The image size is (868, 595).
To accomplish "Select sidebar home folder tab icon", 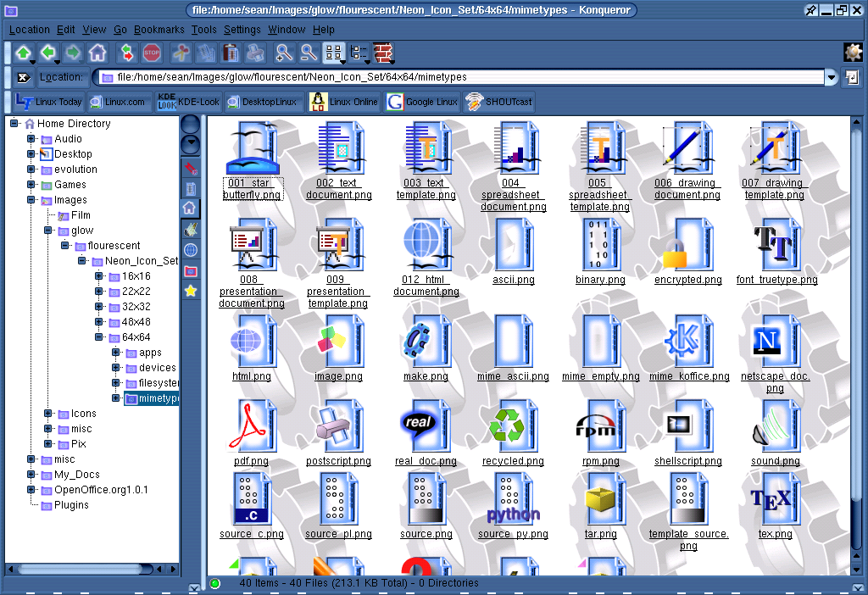I will click(x=190, y=209).
